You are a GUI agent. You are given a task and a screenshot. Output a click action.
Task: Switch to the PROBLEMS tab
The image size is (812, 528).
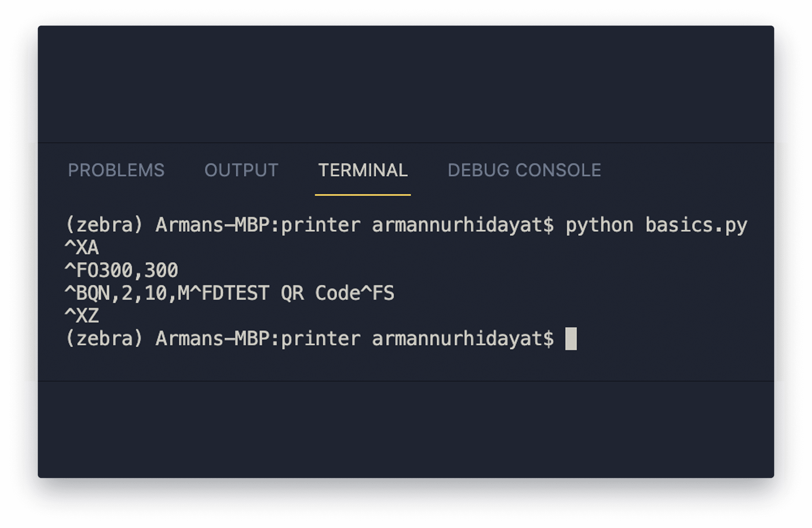point(117,170)
